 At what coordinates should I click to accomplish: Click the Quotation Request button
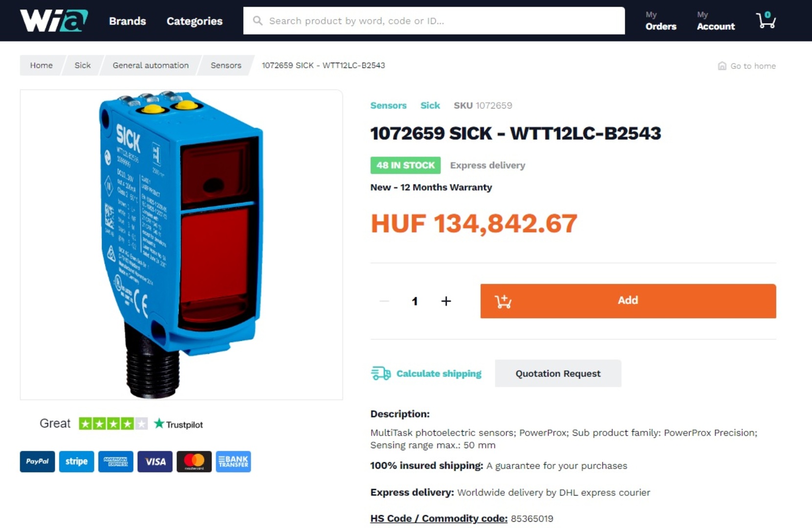(x=558, y=374)
